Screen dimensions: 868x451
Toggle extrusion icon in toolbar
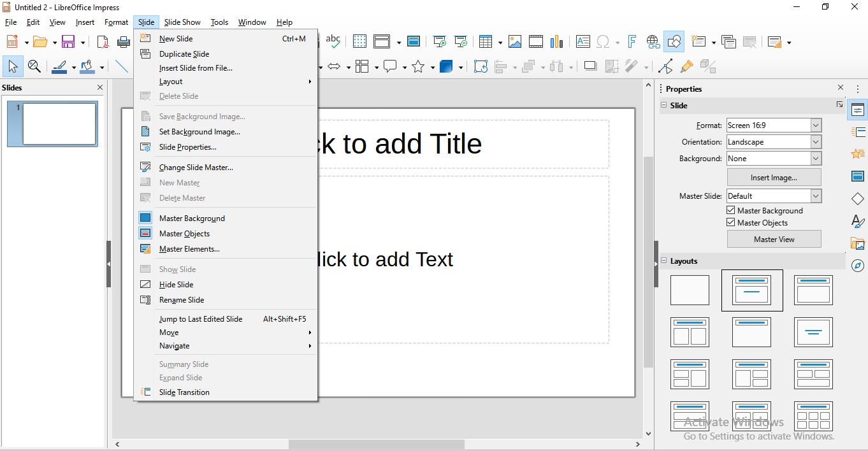point(708,66)
